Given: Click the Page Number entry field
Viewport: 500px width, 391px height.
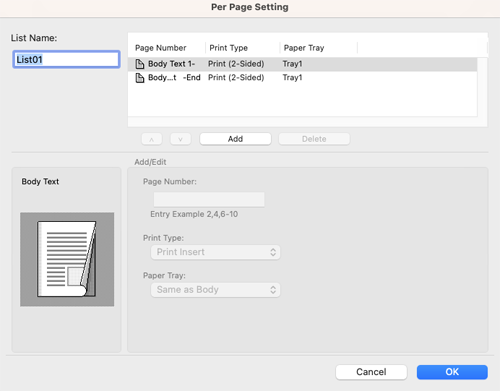Looking at the screenshot, I should point(209,199).
